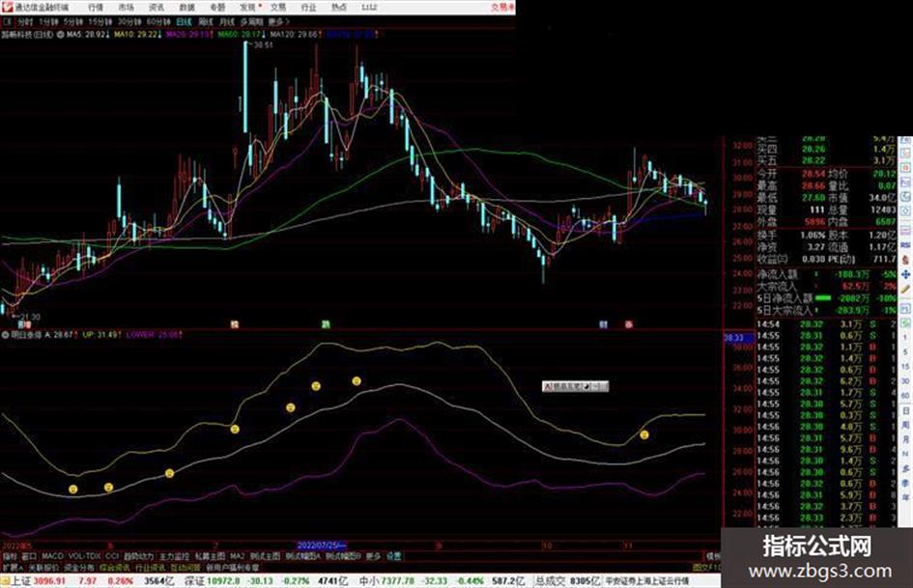Viewport: 913px width, 588px height.
Task: Click the 平安证券上海上证云行情 server label
Action: (x=647, y=581)
